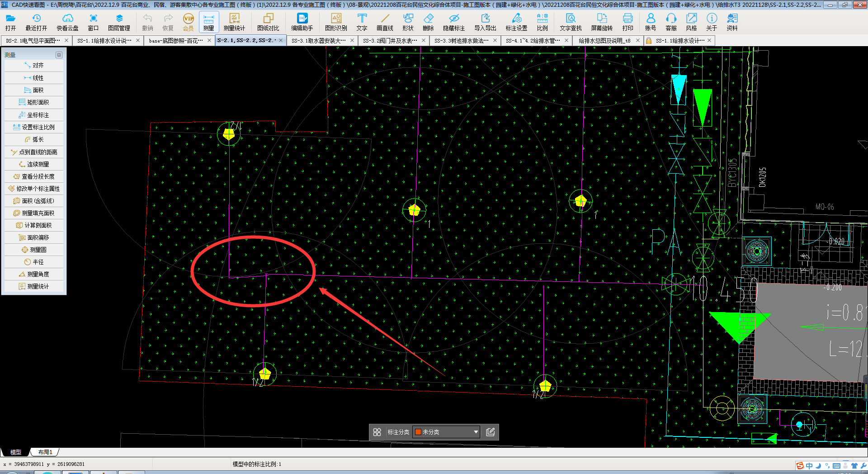Change the 风格 style setting

tap(691, 22)
